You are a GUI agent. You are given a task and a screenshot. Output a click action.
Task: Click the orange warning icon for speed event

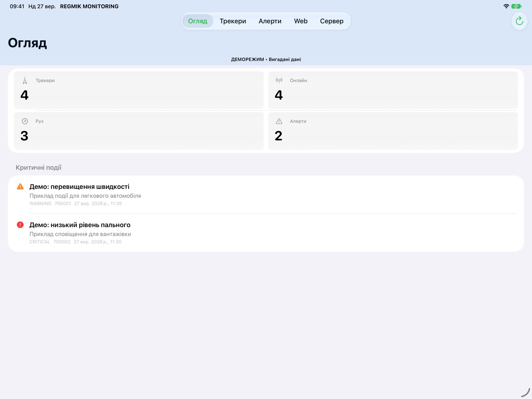pyautogui.click(x=20, y=187)
